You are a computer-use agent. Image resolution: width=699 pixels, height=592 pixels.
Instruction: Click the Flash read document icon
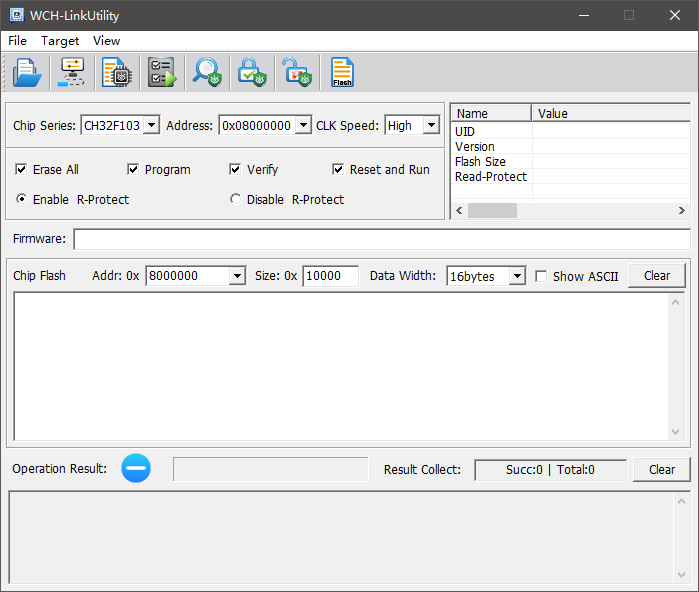tap(342, 72)
